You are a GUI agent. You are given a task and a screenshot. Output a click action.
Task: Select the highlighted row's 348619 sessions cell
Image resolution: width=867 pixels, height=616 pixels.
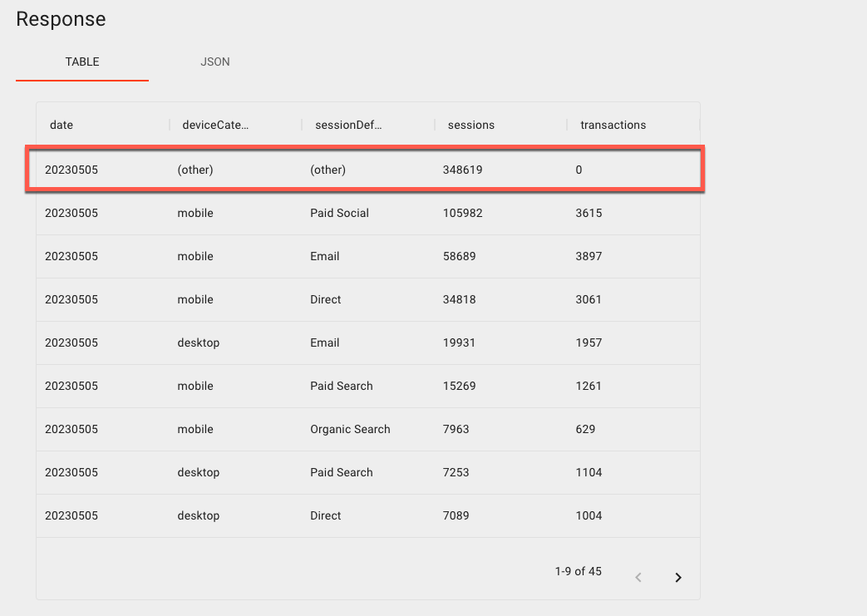tap(462, 170)
